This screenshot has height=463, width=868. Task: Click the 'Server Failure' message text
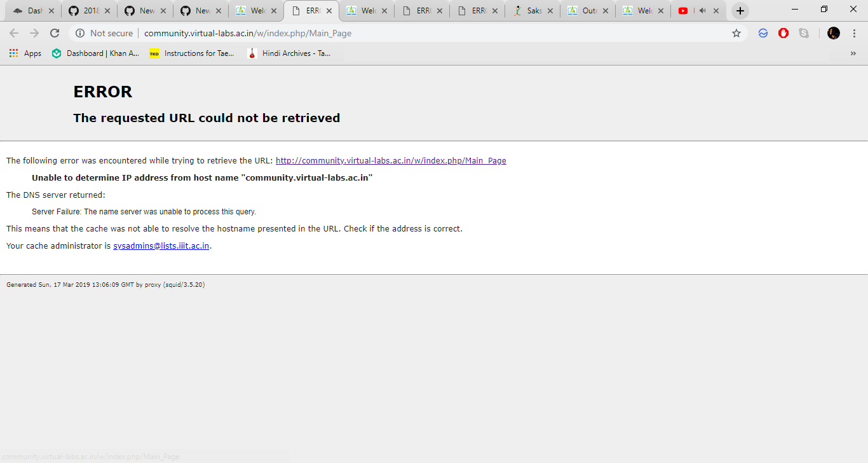144,212
